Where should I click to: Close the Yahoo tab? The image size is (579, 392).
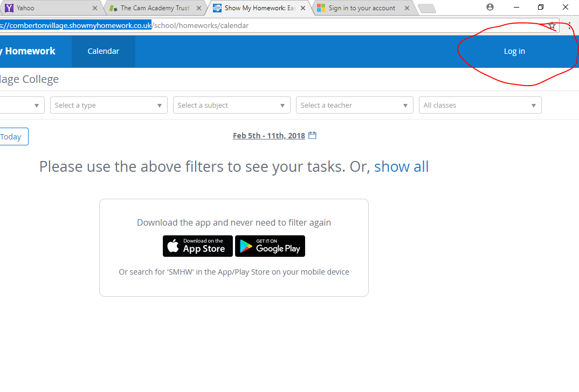click(x=95, y=8)
